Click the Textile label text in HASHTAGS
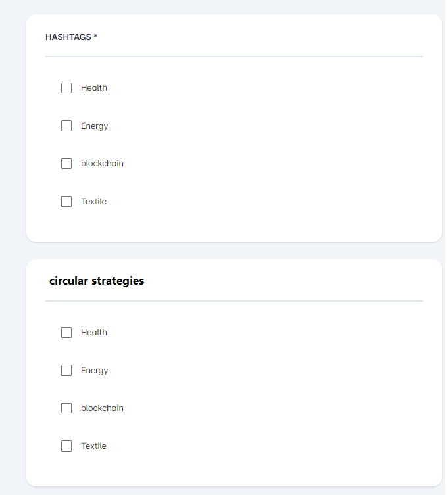The image size is (448, 495). [93, 202]
